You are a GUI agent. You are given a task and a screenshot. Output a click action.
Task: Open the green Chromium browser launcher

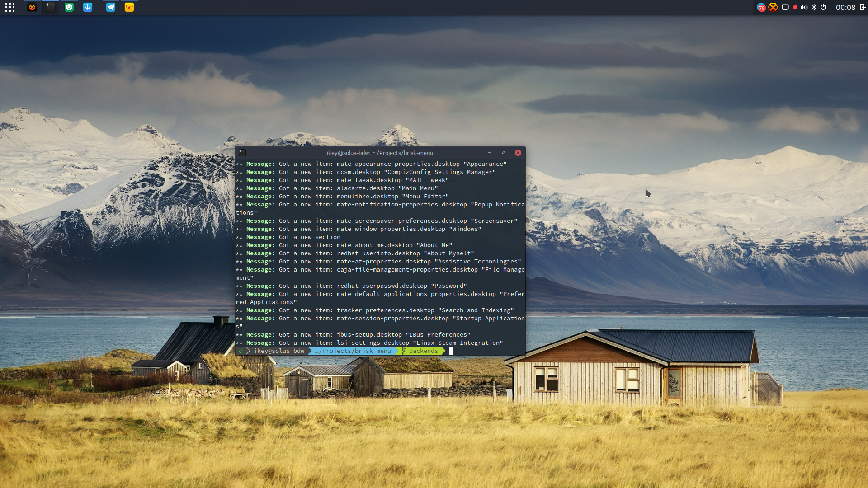[x=69, y=7]
